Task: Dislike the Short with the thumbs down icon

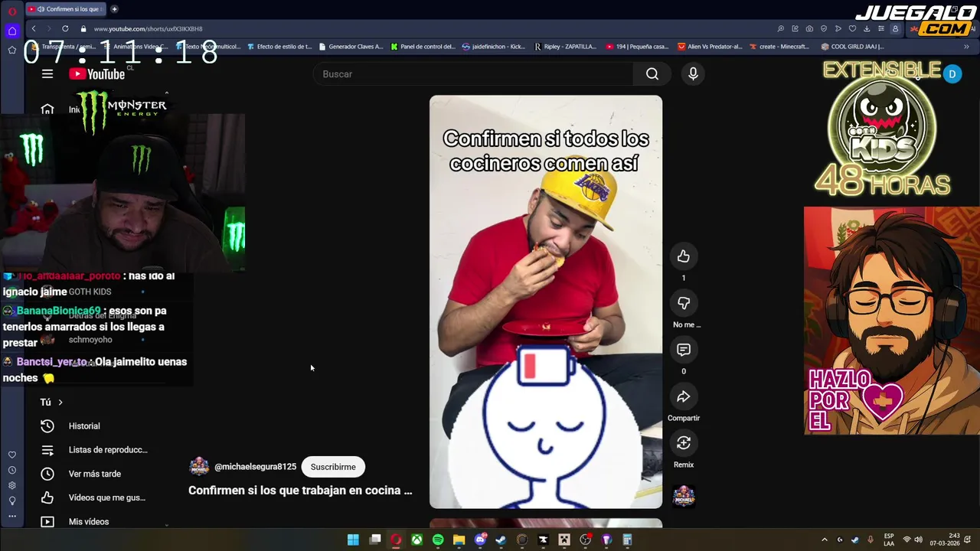Action: click(684, 303)
